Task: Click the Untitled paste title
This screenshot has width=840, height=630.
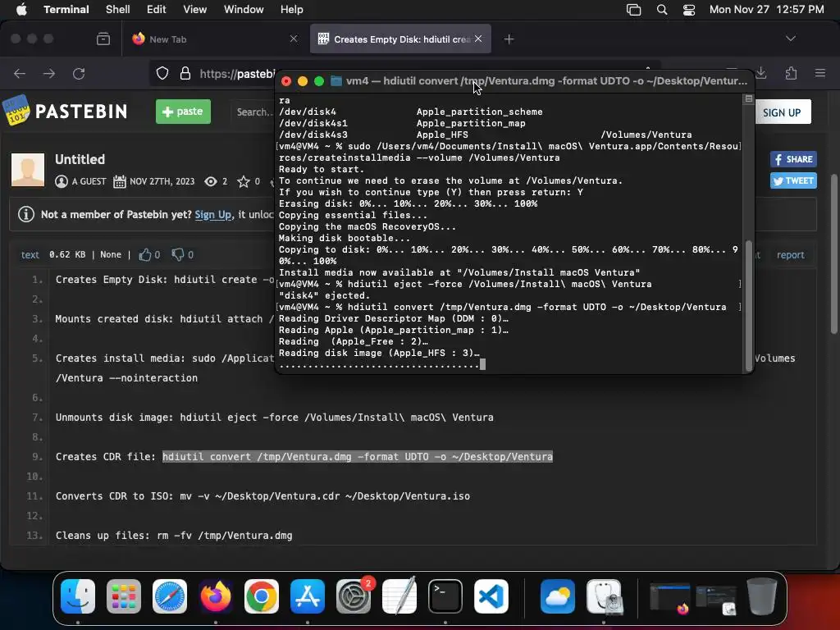Action: pyautogui.click(x=80, y=159)
